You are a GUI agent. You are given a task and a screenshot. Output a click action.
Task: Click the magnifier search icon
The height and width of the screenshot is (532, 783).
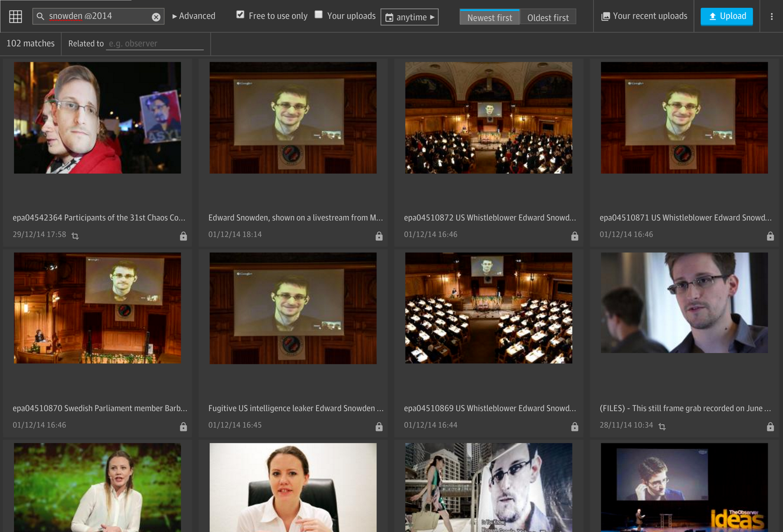[x=40, y=17]
